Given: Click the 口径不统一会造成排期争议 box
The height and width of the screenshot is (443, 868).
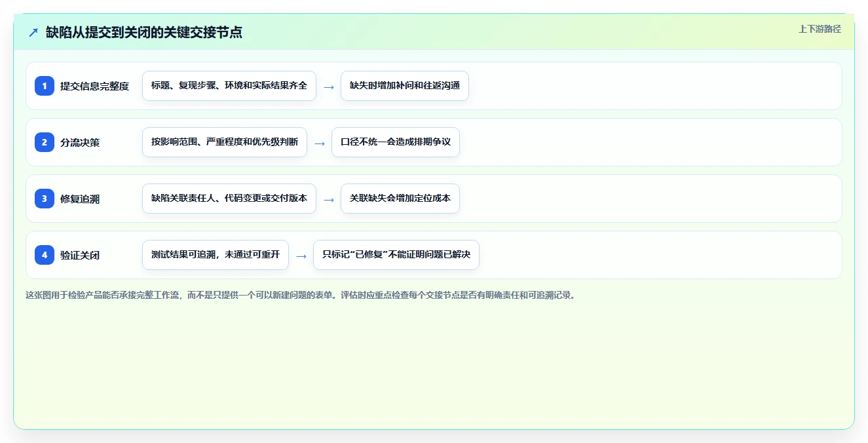Looking at the screenshot, I should pyautogui.click(x=396, y=142).
